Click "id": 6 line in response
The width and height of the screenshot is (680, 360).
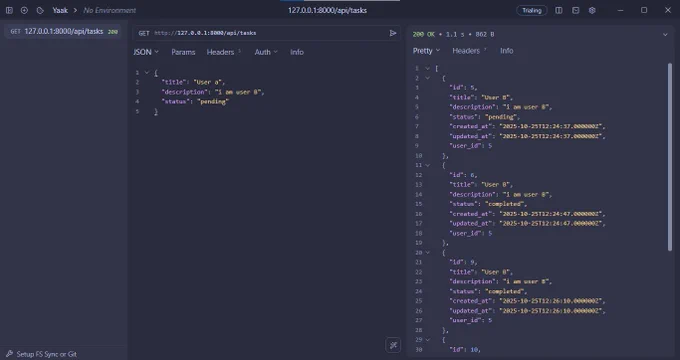(463, 175)
